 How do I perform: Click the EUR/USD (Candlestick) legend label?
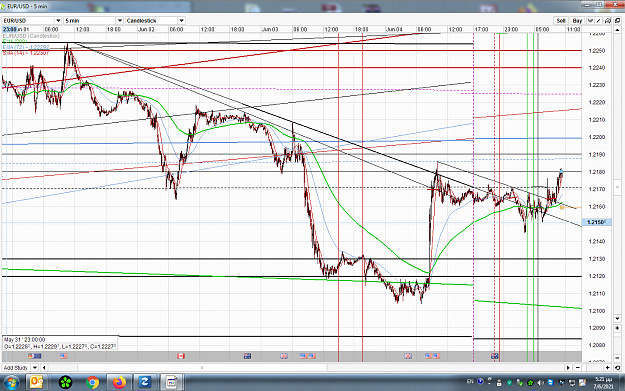coord(31,36)
